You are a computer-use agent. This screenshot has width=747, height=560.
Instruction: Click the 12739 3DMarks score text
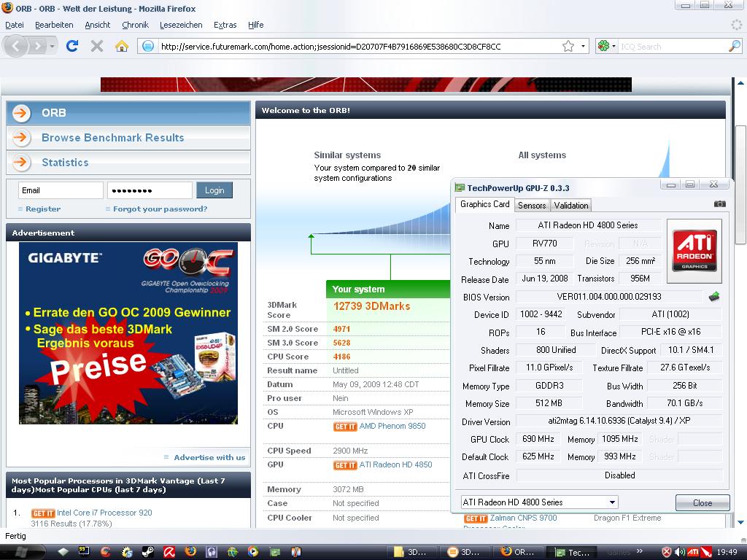pos(371,306)
